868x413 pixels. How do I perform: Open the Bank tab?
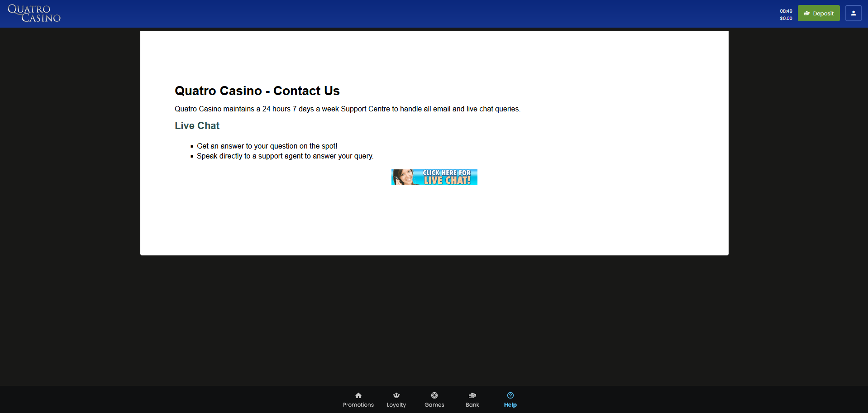472,400
